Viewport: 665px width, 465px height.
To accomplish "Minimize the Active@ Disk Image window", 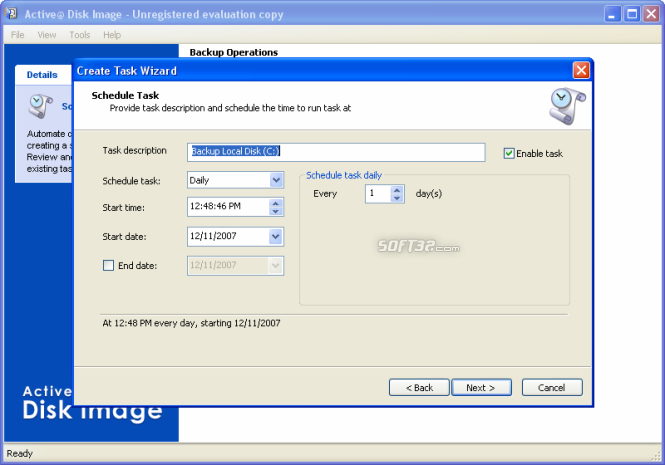I will tap(612, 14).
